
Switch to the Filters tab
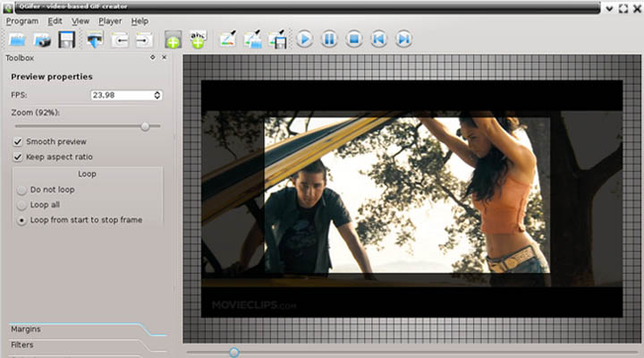22,345
